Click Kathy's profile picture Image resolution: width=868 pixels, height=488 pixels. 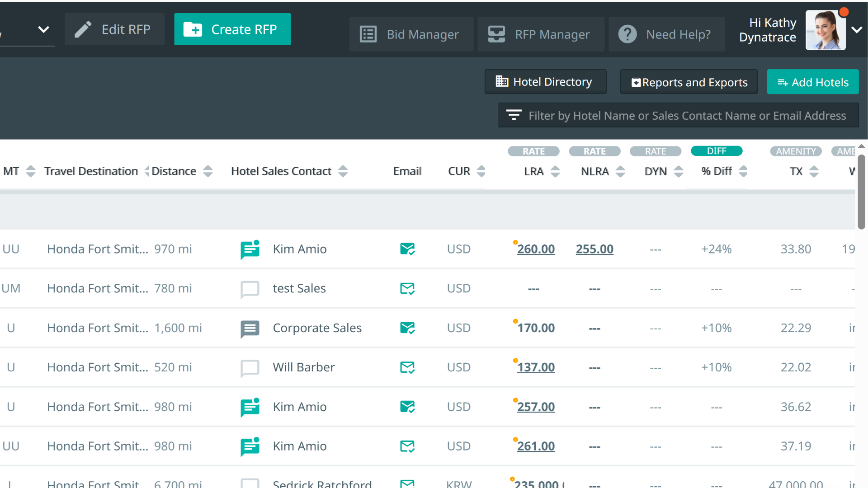point(825,30)
